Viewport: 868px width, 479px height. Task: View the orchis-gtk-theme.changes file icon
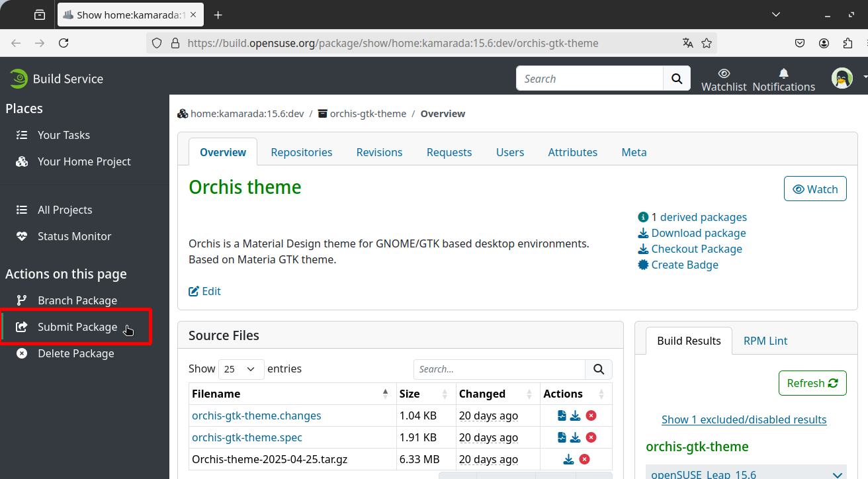[x=562, y=415]
